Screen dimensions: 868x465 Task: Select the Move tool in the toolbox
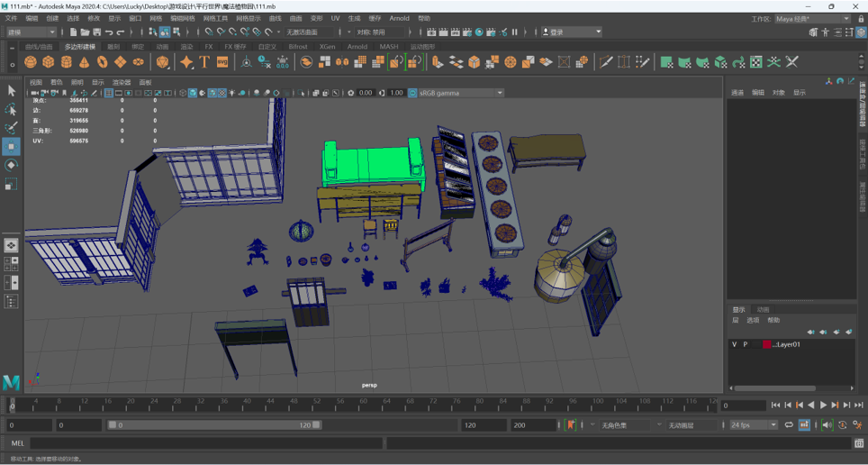[11, 146]
